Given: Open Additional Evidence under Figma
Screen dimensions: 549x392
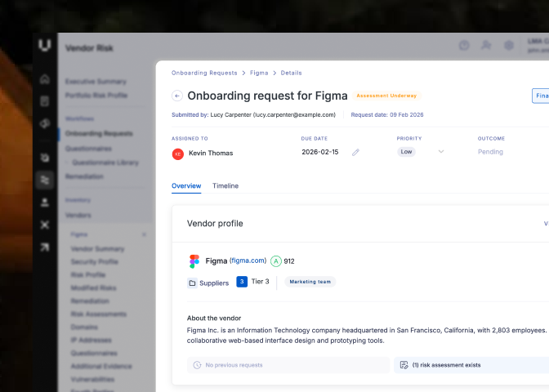Looking at the screenshot, I should point(101,367).
